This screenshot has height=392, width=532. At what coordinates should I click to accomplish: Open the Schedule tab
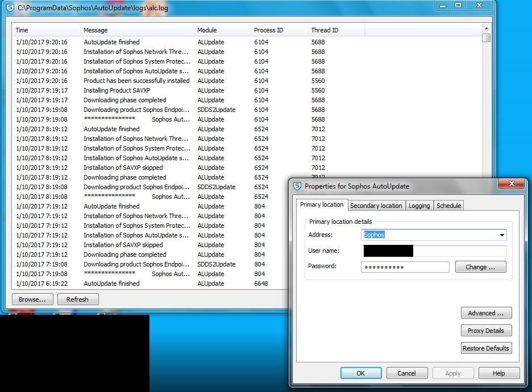448,206
